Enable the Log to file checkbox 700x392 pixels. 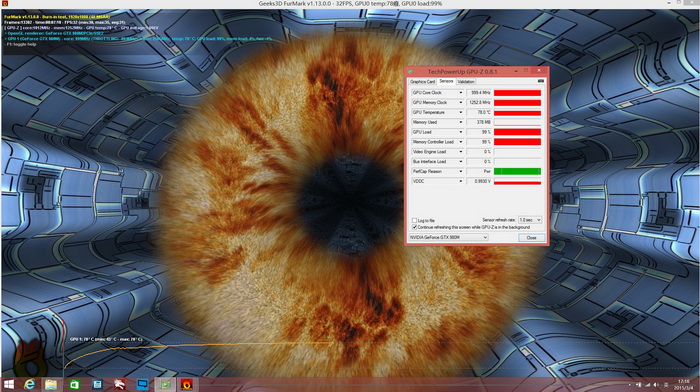(x=414, y=220)
